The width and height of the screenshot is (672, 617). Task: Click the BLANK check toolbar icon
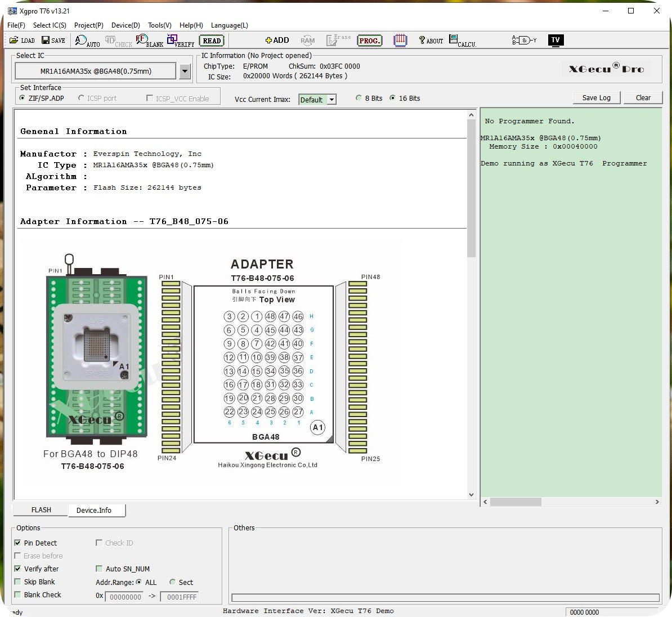click(x=149, y=41)
